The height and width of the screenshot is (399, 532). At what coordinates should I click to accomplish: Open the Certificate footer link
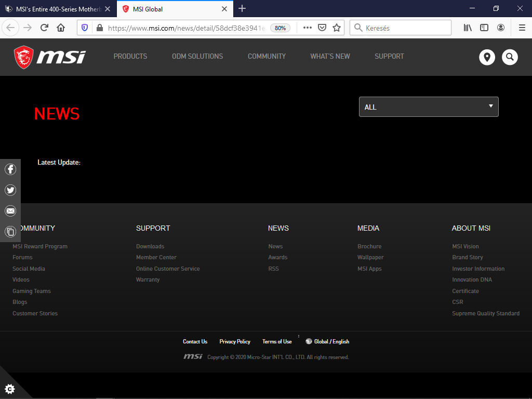(x=465, y=291)
